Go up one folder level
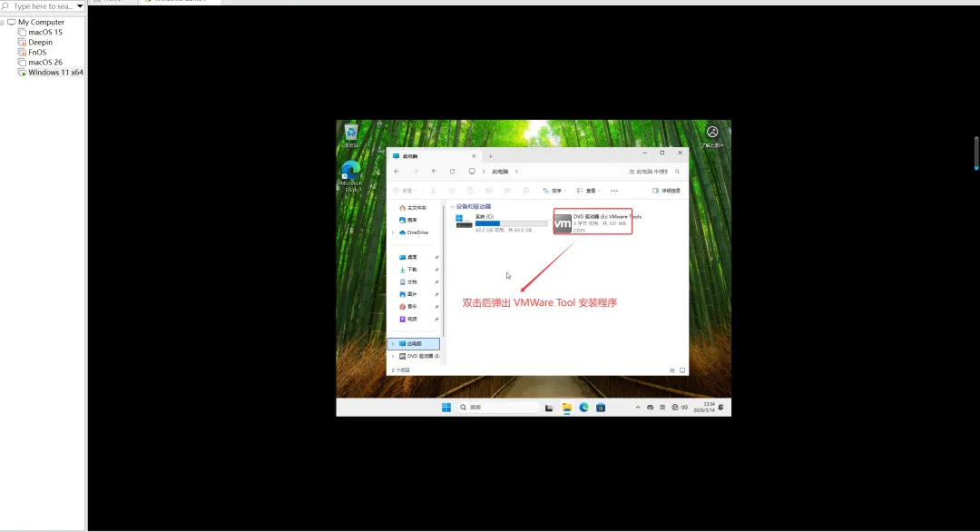This screenshot has width=980, height=532. click(x=434, y=172)
